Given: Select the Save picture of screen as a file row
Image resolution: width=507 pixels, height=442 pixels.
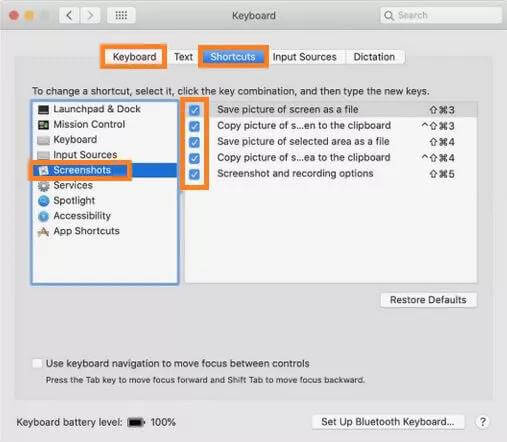Looking at the screenshot, I should (x=331, y=110).
